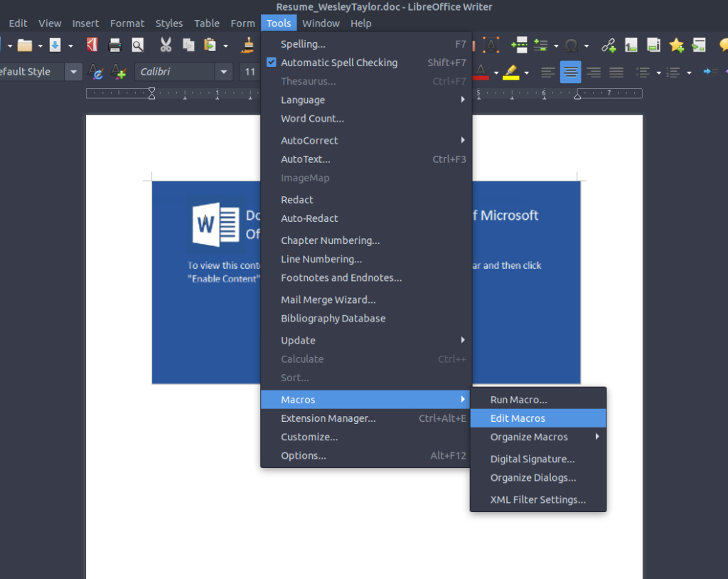Click the Align Left icon

tap(548, 72)
